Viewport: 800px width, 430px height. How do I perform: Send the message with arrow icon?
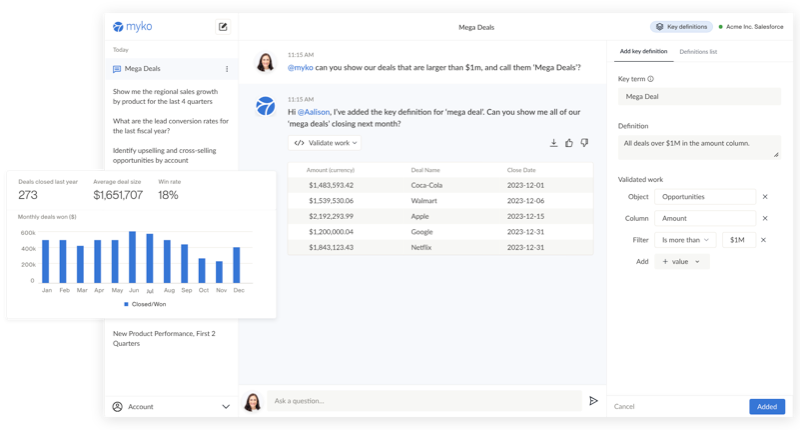pyautogui.click(x=593, y=401)
